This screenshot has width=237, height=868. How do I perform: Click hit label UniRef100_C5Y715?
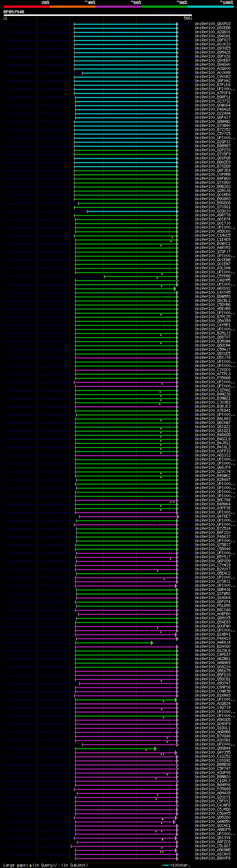coord(213,134)
